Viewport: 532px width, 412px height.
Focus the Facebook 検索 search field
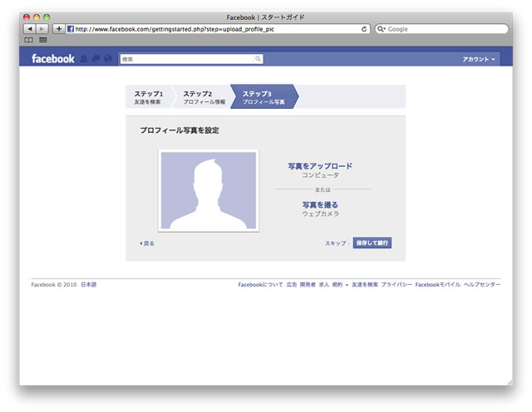pyautogui.click(x=186, y=59)
